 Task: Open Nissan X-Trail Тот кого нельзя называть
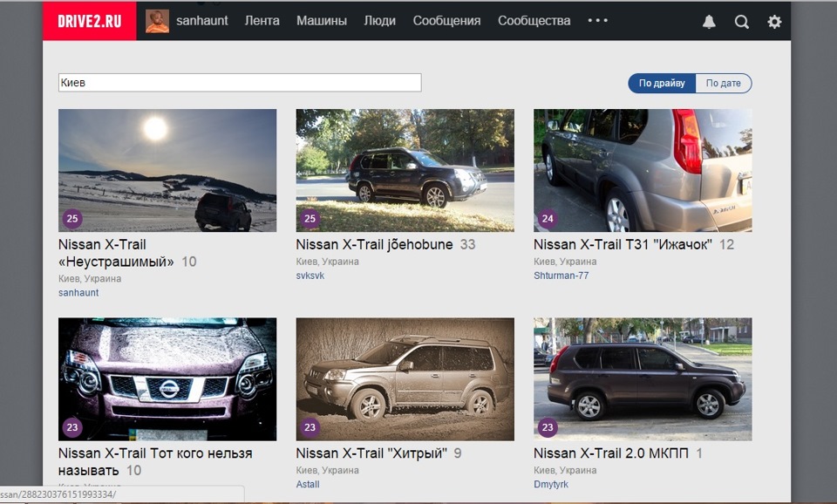point(155,462)
